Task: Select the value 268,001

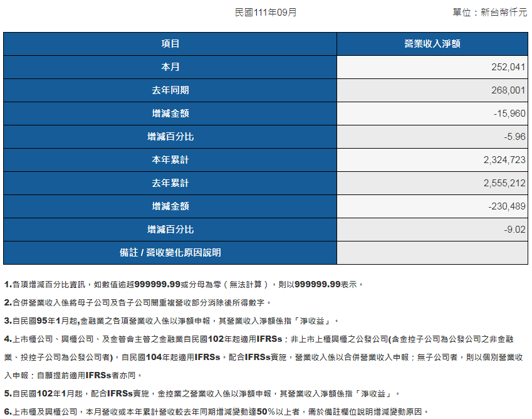Action: pyautogui.click(x=508, y=90)
